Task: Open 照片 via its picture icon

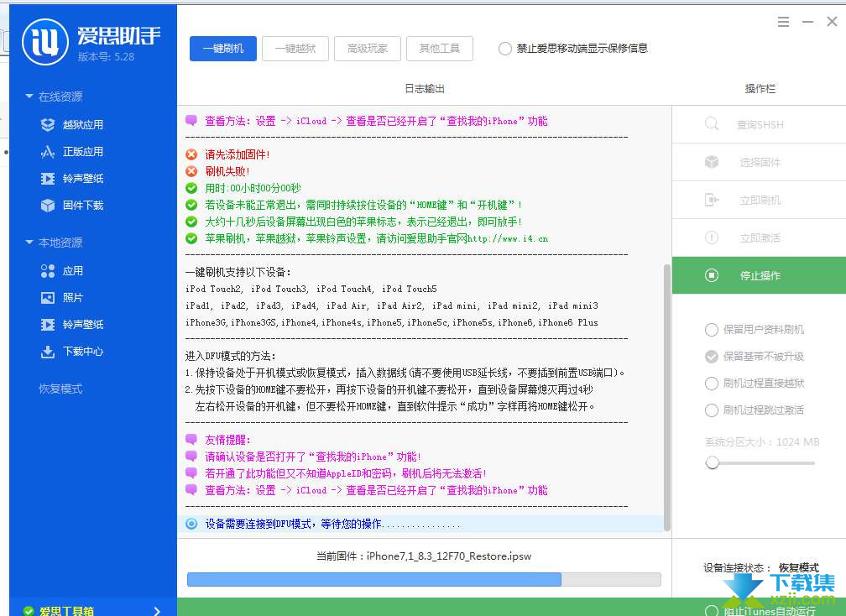Action: (x=48, y=297)
